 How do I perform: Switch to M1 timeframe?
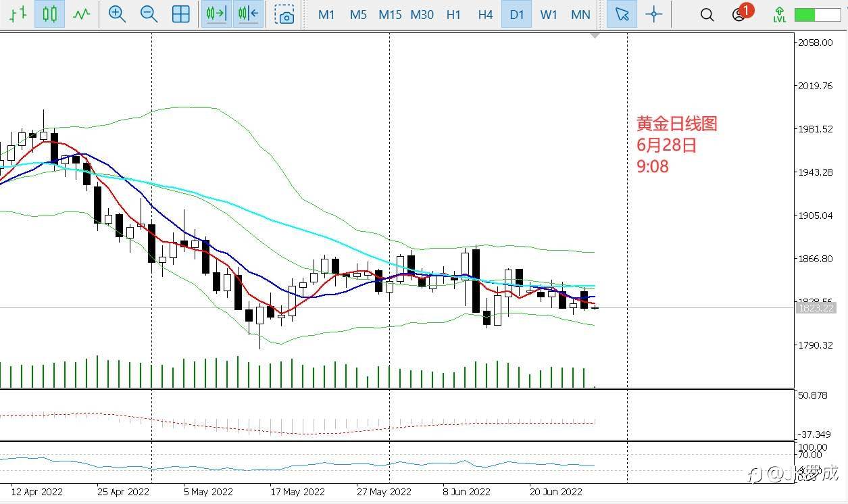click(326, 14)
